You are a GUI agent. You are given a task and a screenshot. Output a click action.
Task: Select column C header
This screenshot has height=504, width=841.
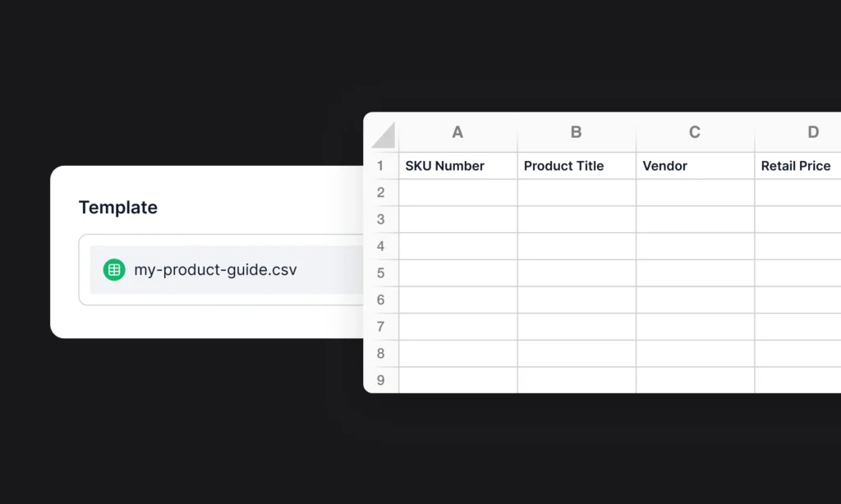click(694, 132)
